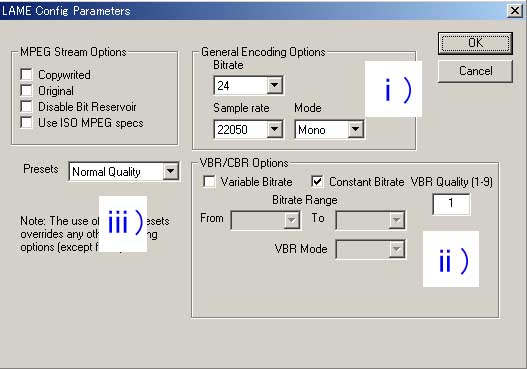Enable Use ISO MPEG specs
This screenshot has width=527, height=369.
click(x=27, y=122)
